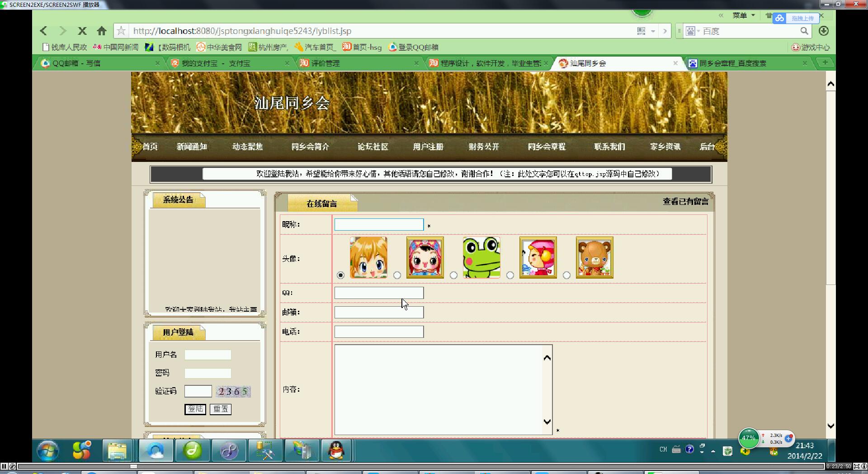Go back with the browser back arrow
This screenshot has height=474, width=868.
tap(43, 31)
